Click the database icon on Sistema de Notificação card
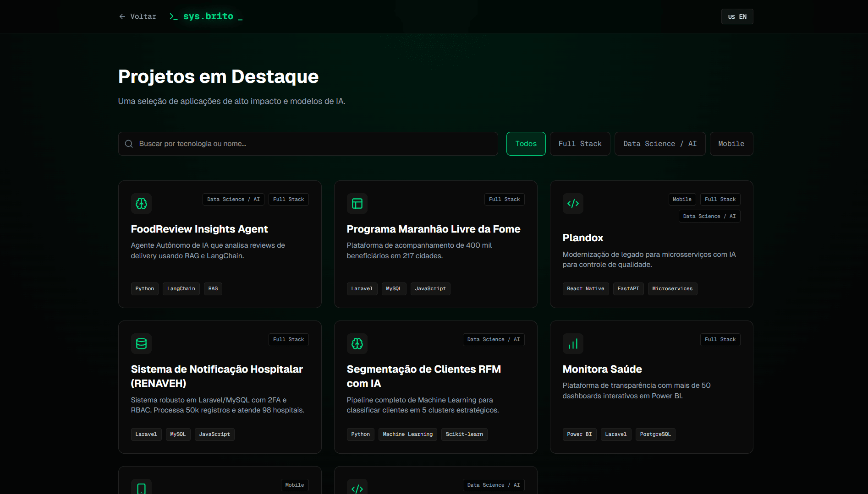The height and width of the screenshot is (494, 868). [x=141, y=343]
